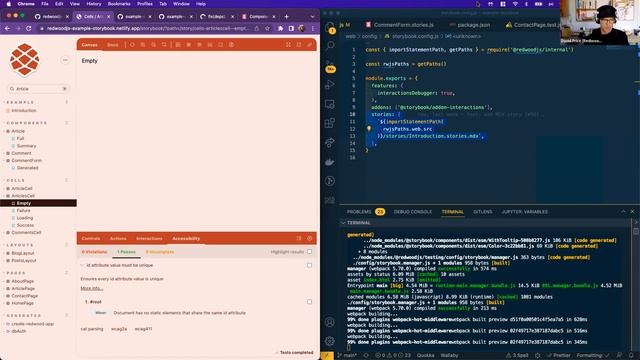Click Storybook remount component icon
This screenshot has width=640, height=360.
click(132, 45)
